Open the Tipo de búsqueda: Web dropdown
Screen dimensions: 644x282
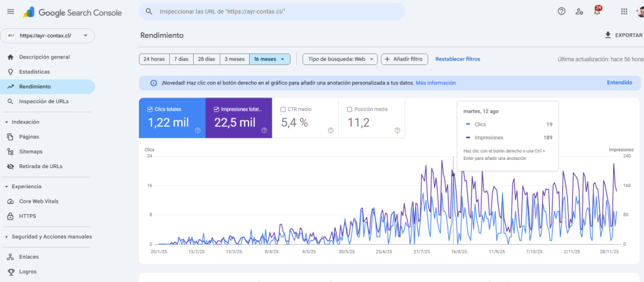pos(340,59)
